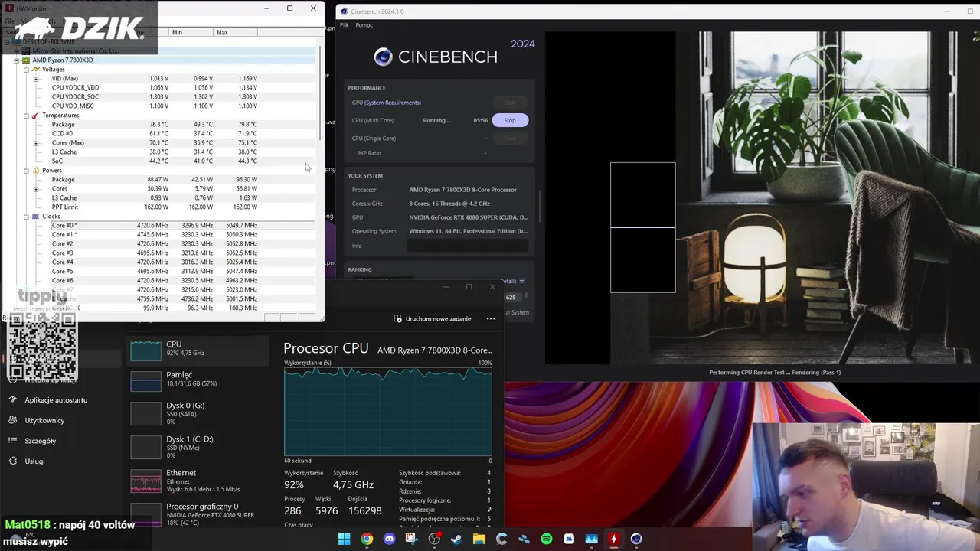This screenshot has width=980, height=551.
Task: Click the AMD Ryzen 7 7800X3D CPU icon
Action: 26,60
